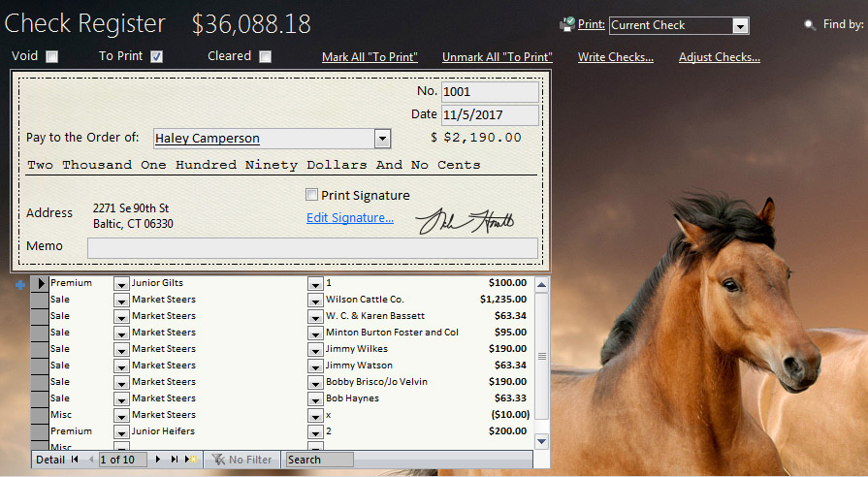Click Write Checks... menu link
The image size is (868, 477).
coord(615,57)
